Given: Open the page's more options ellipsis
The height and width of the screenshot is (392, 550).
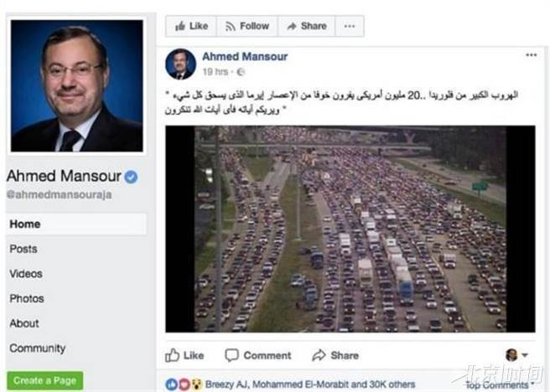Looking at the screenshot, I should tap(350, 26).
